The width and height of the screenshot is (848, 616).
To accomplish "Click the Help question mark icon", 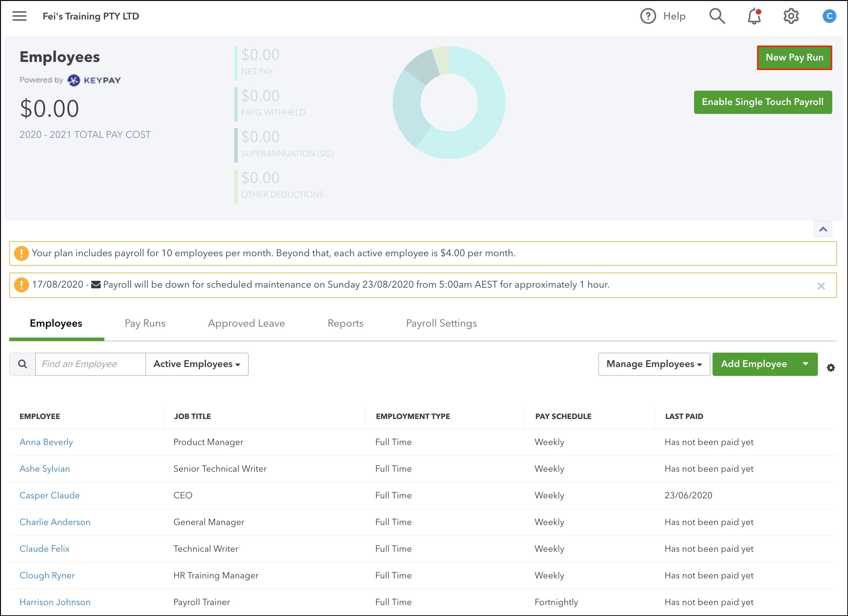I will (648, 16).
